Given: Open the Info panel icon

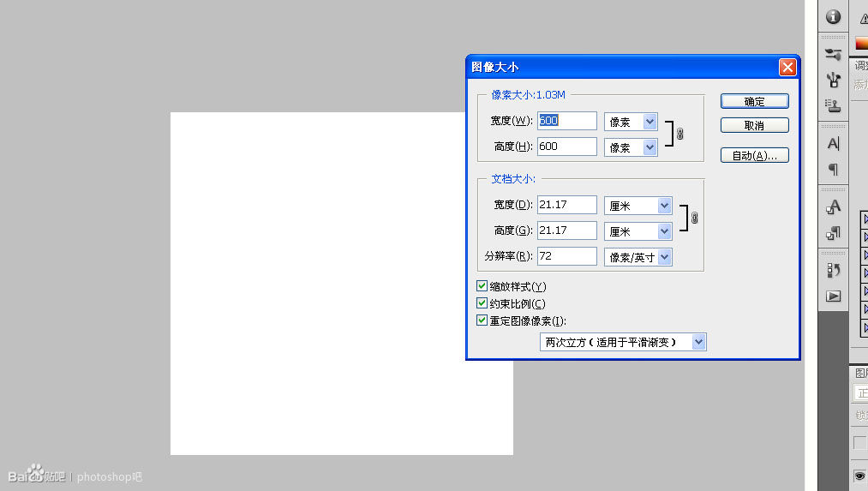Looking at the screenshot, I should click(833, 17).
